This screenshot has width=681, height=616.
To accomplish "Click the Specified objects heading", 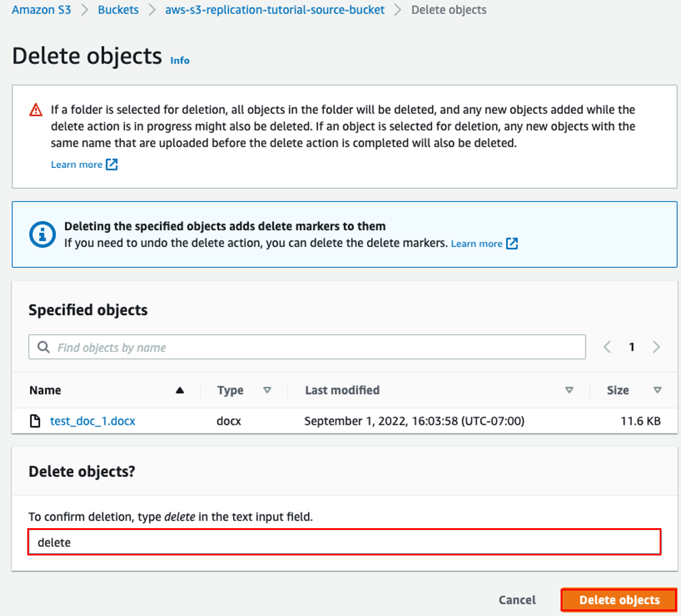I will click(88, 310).
